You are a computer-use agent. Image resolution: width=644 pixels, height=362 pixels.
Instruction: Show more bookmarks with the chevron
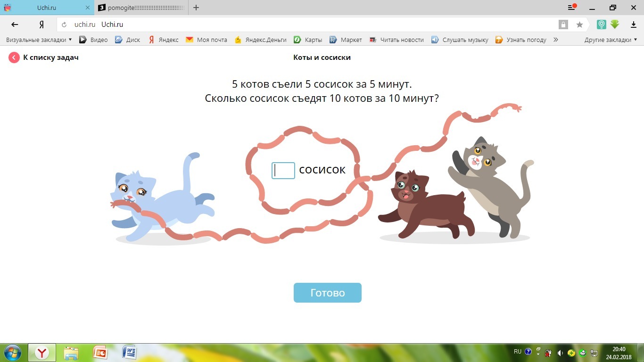click(x=556, y=40)
